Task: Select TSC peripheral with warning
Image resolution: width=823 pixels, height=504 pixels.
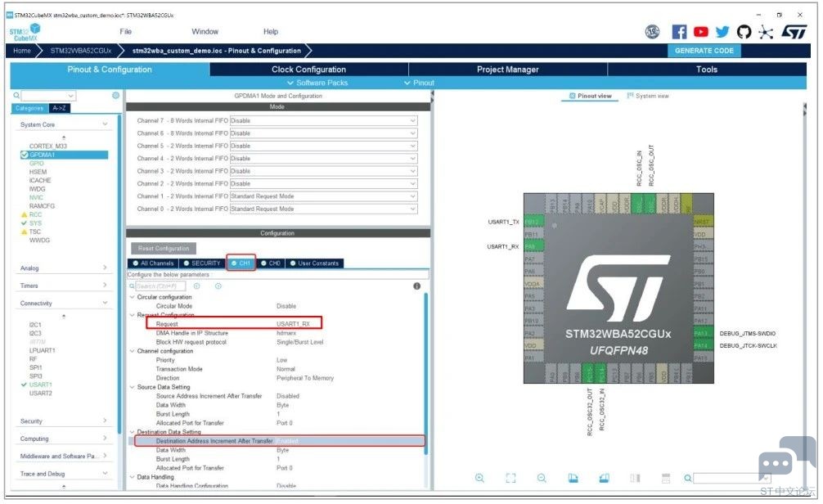Action: click(x=34, y=232)
